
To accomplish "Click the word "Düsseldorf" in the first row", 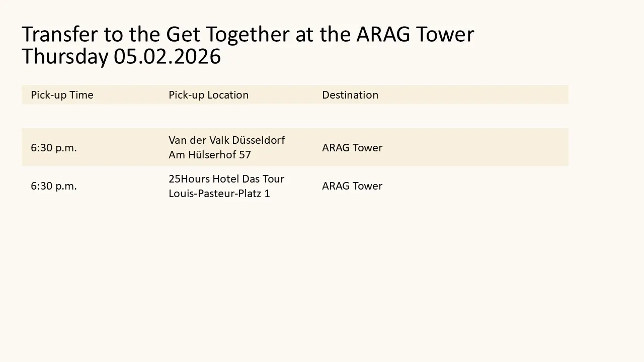I will pos(259,140).
